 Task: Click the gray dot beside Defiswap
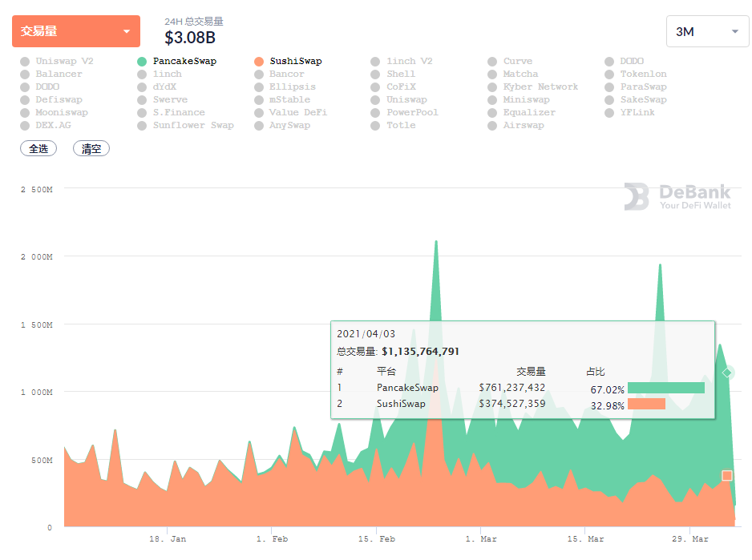[25, 99]
